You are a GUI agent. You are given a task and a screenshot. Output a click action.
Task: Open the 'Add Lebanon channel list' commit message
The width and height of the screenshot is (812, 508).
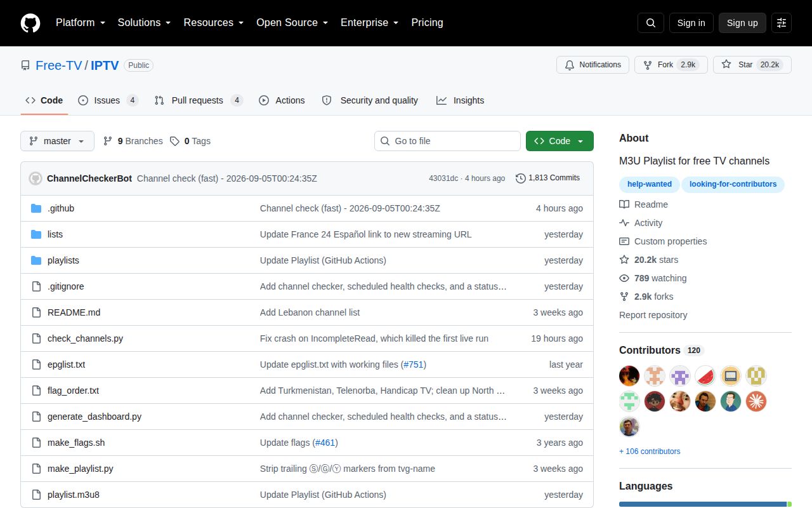coord(310,312)
